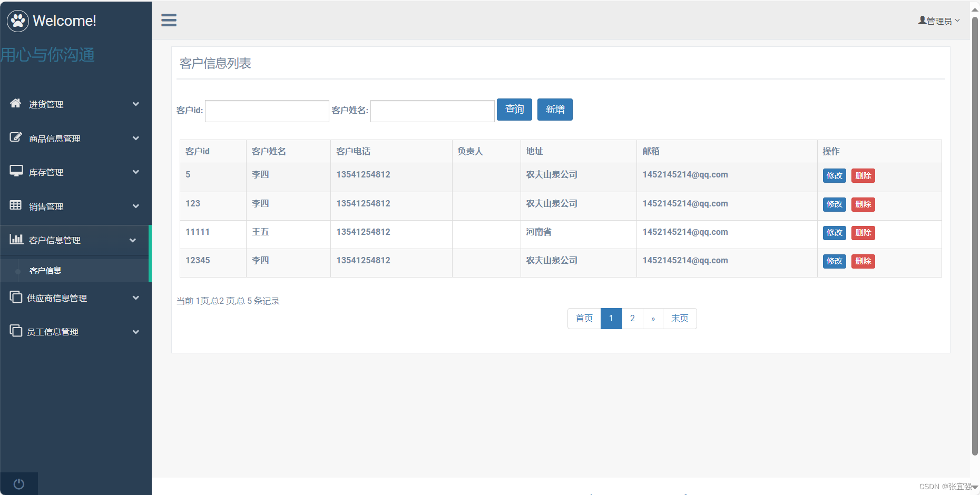The width and height of the screenshot is (980, 495).
Task: Collapse the 客户信息管理 chevron
Action: pos(133,241)
